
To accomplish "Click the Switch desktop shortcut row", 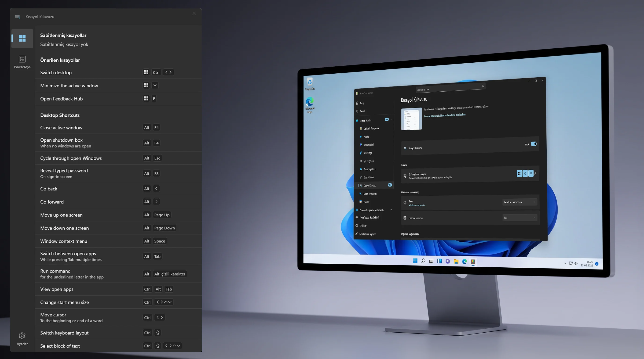I will click(x=118, y=72).
